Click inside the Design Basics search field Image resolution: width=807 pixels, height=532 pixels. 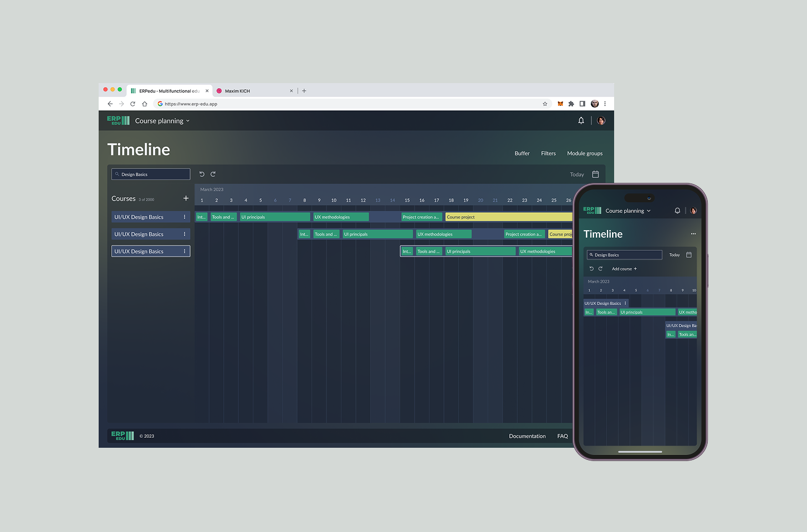150,174
